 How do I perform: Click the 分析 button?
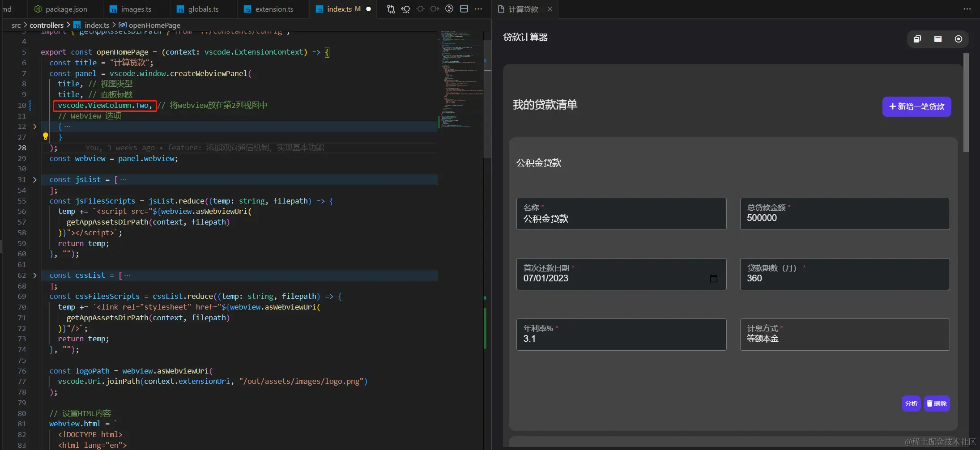(x=911, y=403)
